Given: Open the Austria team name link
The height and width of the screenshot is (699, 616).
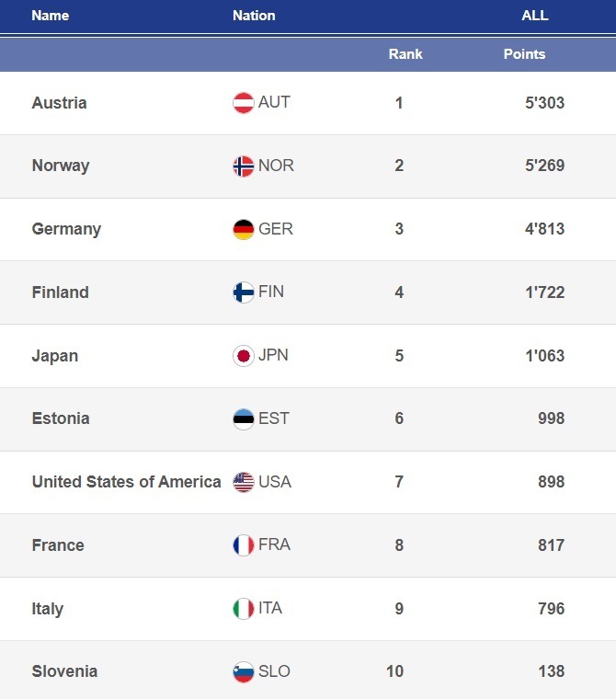Looking at the screenshot, I should (x=59, y=103).
